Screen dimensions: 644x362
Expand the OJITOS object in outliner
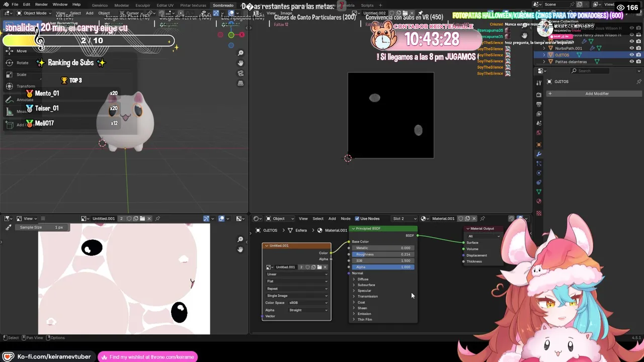coord(543,55)
